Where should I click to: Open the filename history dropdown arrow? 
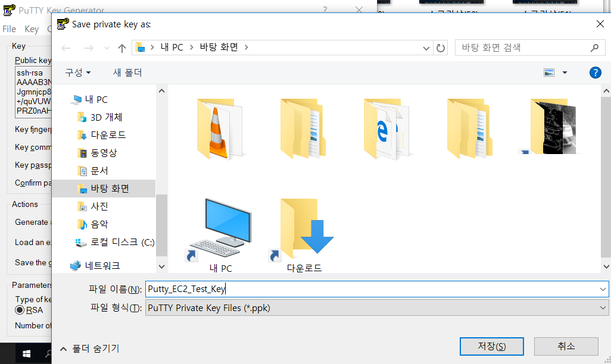pos(603,289)
